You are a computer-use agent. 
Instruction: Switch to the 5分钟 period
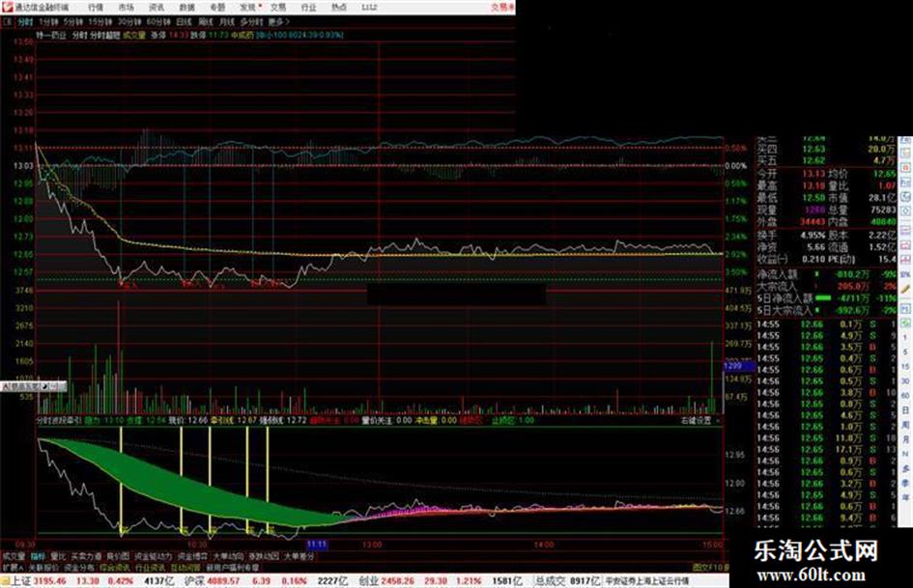[73, 22]
